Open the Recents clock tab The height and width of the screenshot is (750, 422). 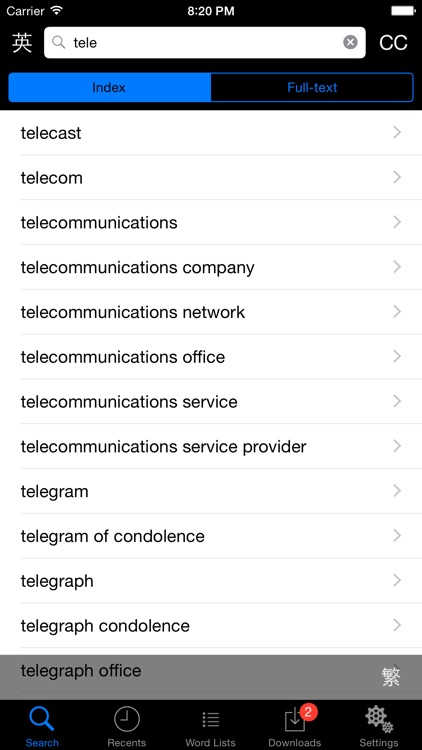126,726
